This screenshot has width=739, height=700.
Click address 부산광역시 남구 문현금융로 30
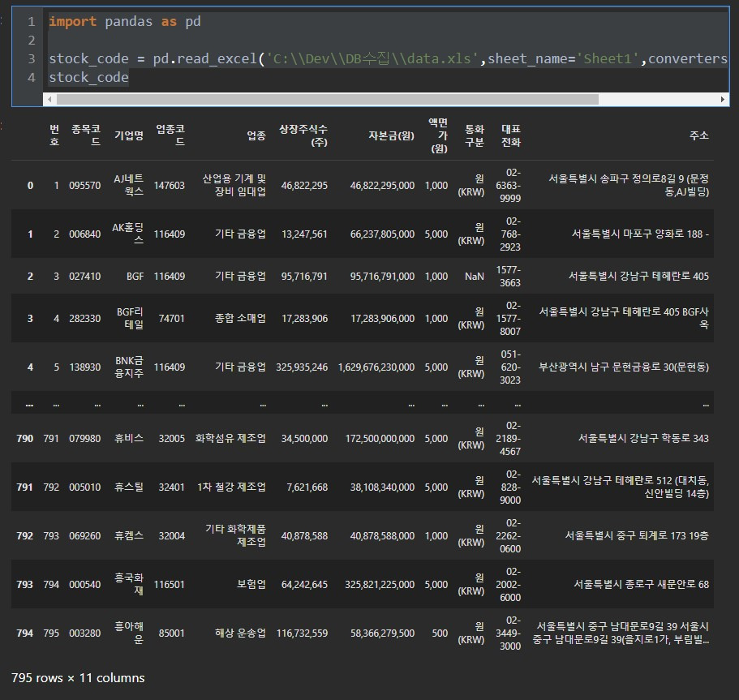tap(624, 367)
